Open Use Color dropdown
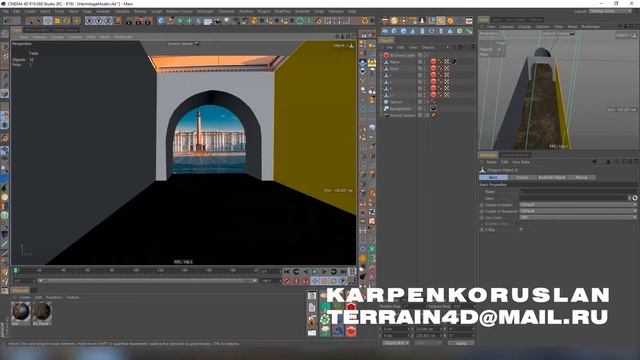The image size is (640, 360). 578,218
